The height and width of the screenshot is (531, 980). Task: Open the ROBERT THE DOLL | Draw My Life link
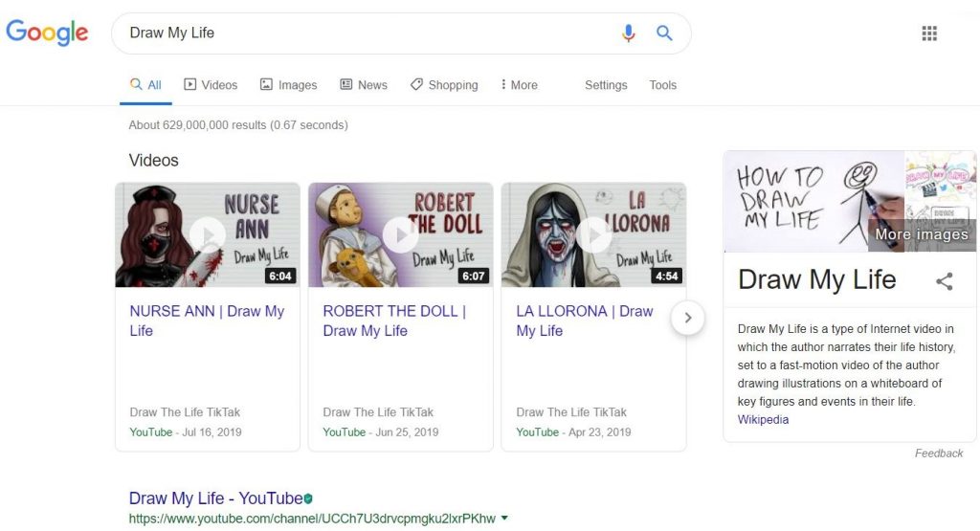click(x=394, y=321)
